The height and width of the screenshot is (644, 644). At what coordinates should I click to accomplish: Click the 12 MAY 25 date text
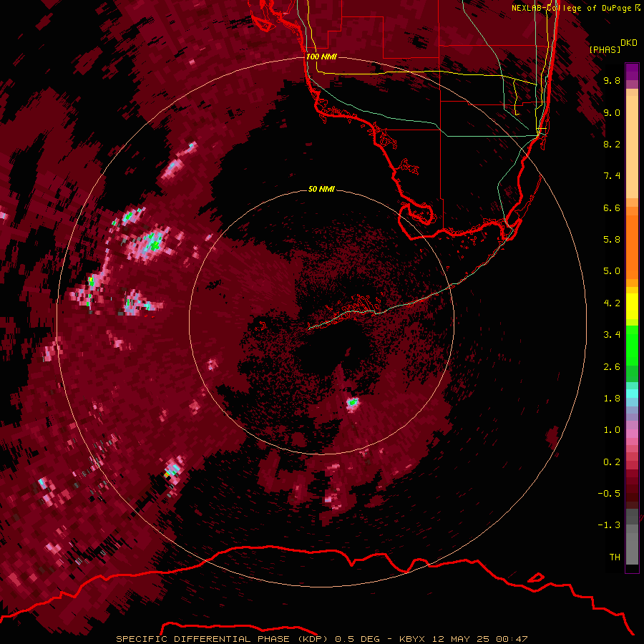[x=462, y=639]
